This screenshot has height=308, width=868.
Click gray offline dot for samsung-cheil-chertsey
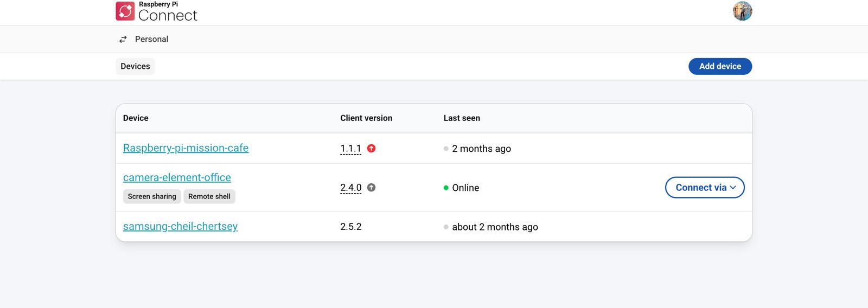point(446,227)
